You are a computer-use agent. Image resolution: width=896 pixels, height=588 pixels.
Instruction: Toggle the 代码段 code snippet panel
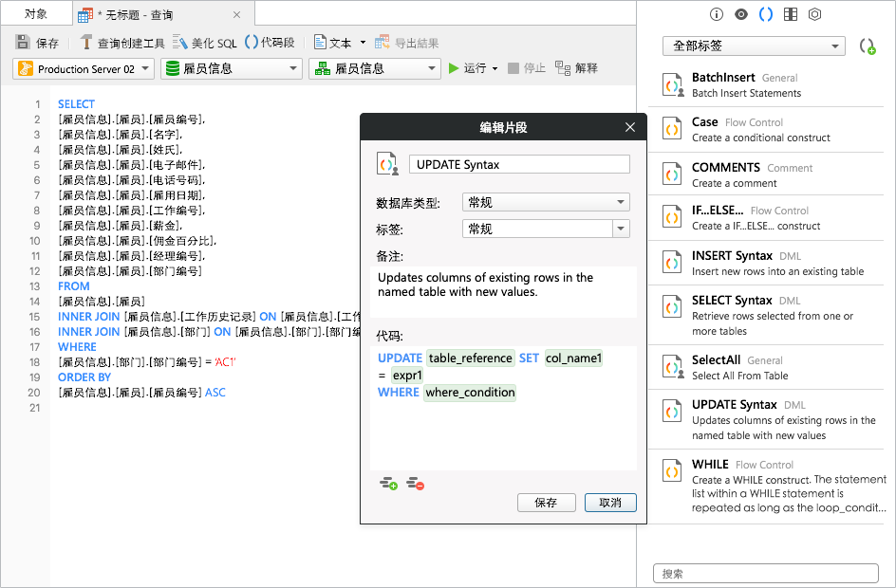click(271, 43)
